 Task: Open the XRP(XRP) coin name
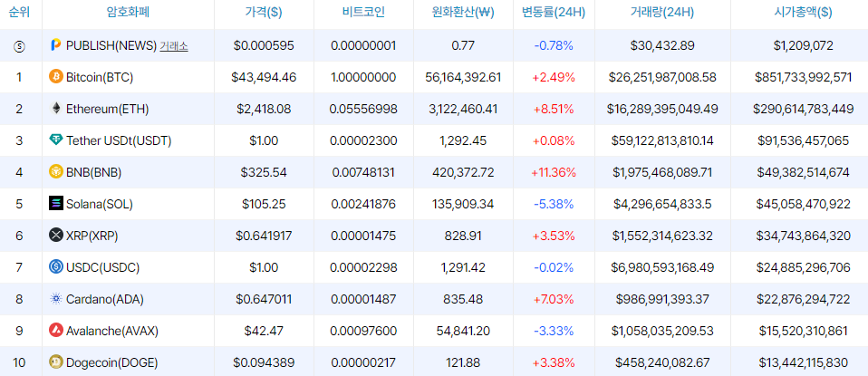pos(92,236)
